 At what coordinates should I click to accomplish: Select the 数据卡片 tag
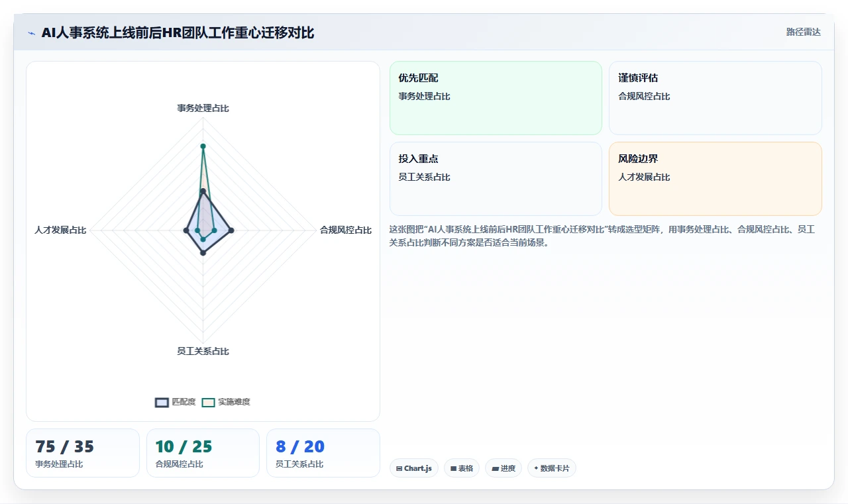coord(552,468)
